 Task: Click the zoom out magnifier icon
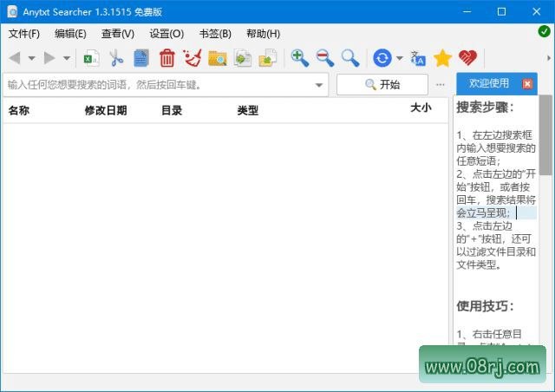[x=324, y=58]
